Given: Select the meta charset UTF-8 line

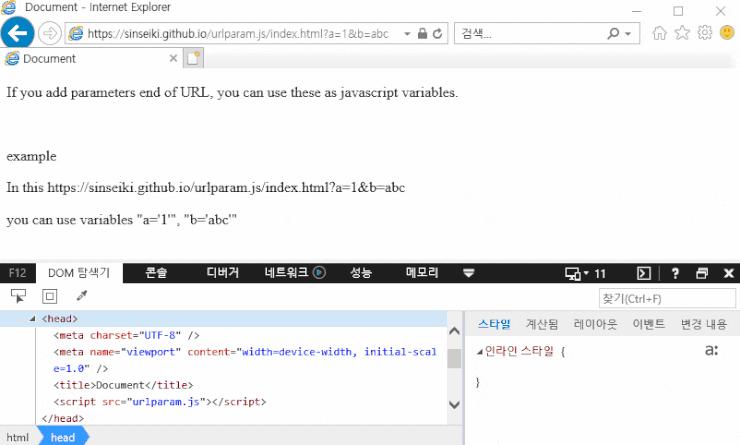Looking at the screenshot, I should click(x=126, y=336).
